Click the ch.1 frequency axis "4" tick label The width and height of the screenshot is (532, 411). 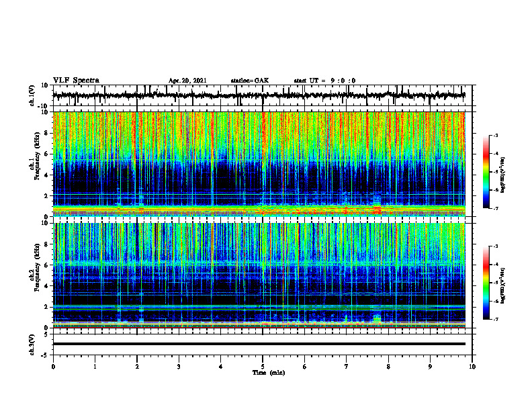pos(46,175)
